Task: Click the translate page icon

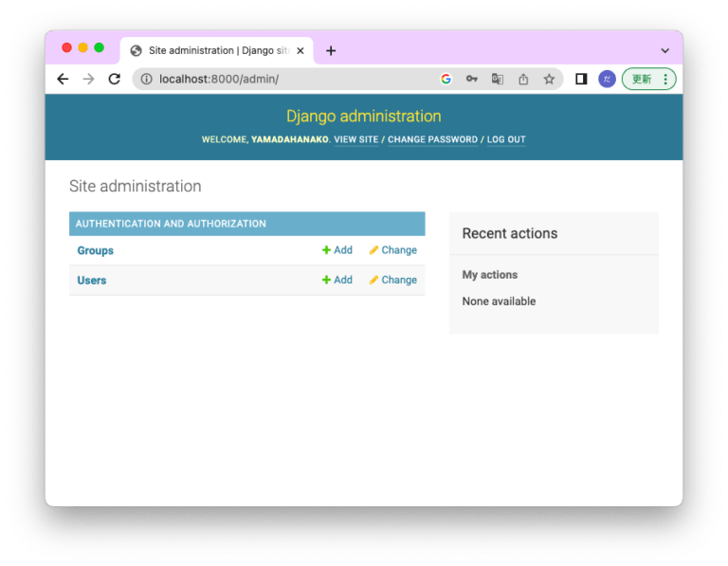Action: pyautogui.click(x=497, y=80)
